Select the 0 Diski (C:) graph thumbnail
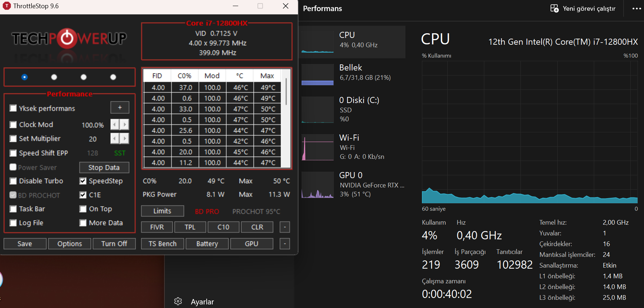Screen dimensions: 644x308 (318, 109)
